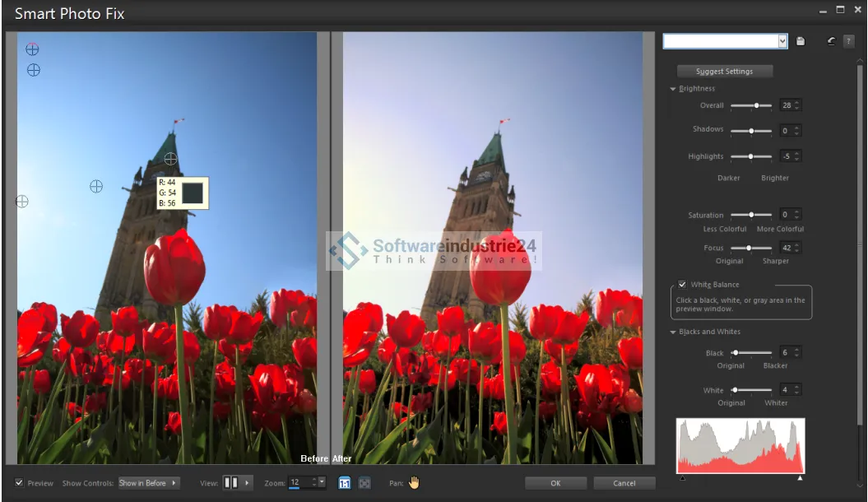Set zoom to 100% with the 1:1 icon
Screen dimensions: 868x502
(344, 483)
